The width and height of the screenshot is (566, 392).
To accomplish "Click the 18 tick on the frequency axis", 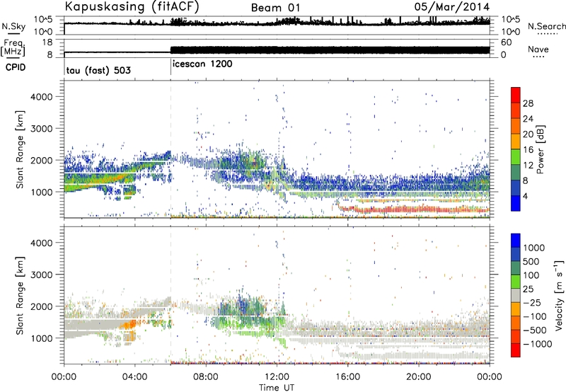I will coord(47,42).
